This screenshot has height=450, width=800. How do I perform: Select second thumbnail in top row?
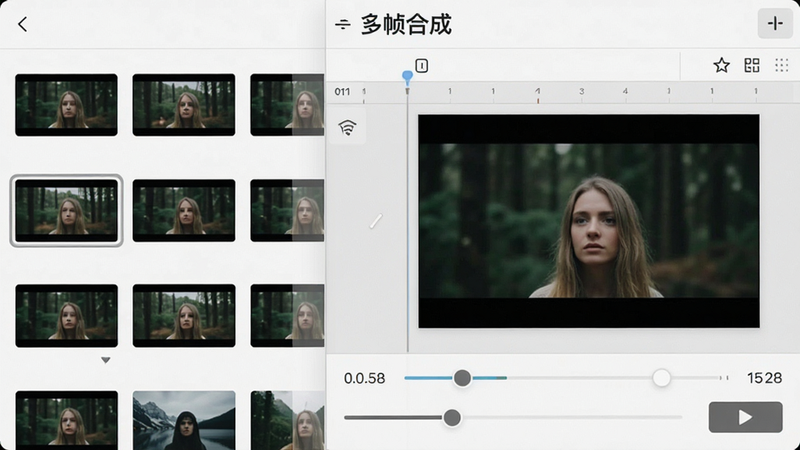184,105
